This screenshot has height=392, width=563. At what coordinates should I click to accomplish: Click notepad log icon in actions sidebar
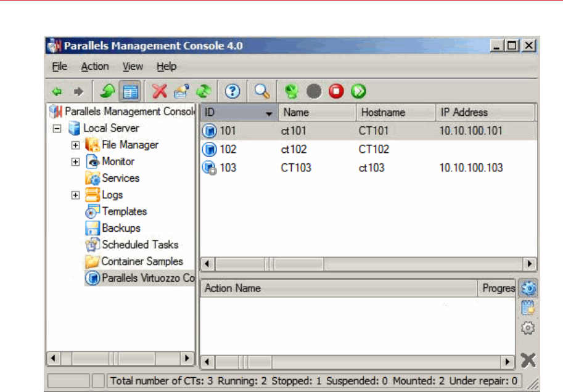tap(528, 308)
